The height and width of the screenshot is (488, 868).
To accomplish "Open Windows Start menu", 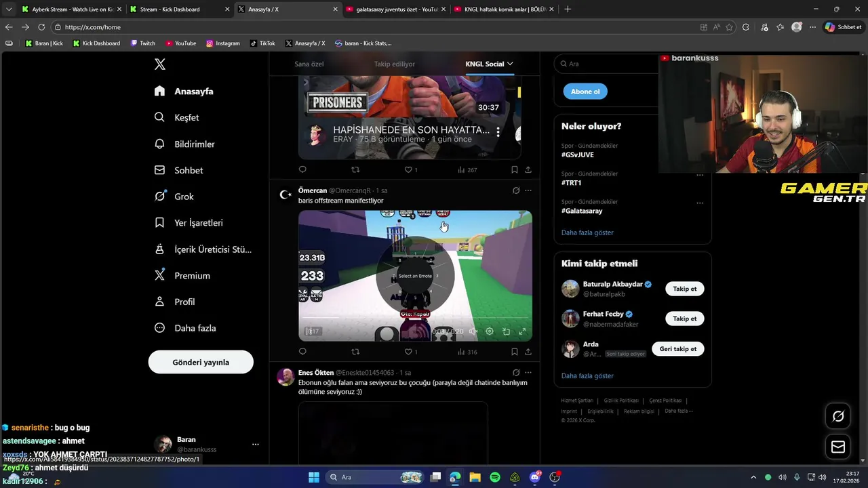I will [x=314, y=477].
